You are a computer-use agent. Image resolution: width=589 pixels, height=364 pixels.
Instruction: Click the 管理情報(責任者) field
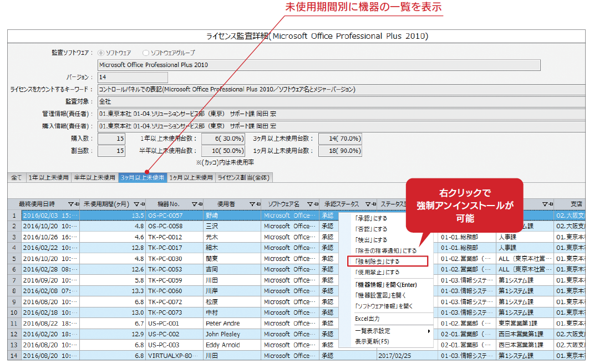(342, 114)
